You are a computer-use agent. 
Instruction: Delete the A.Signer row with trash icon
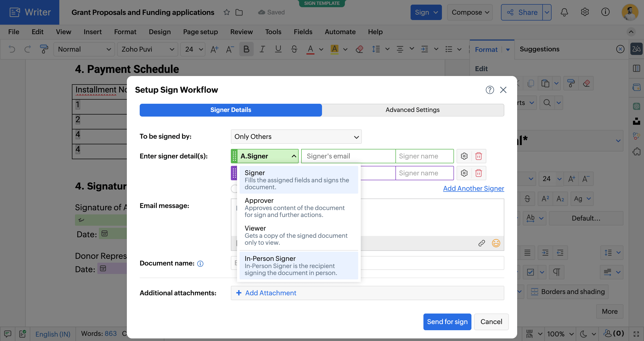(x=479, y=156)
